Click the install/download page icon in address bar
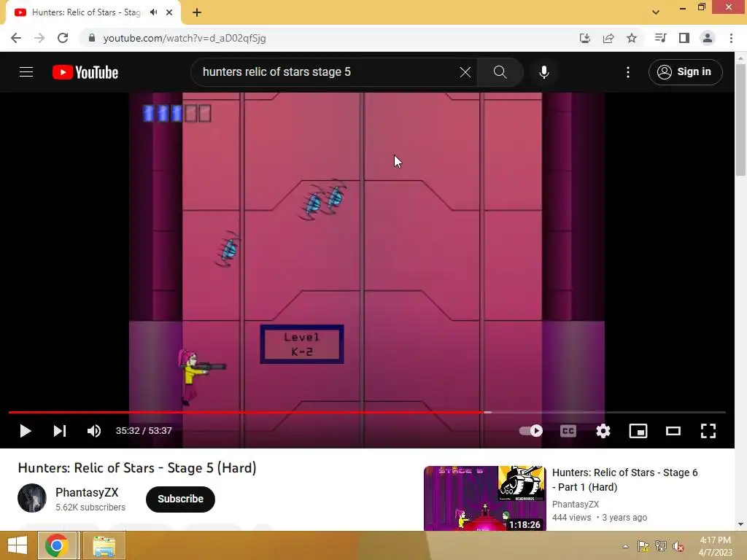The image size is (747, 560). (x=585, y=38)
